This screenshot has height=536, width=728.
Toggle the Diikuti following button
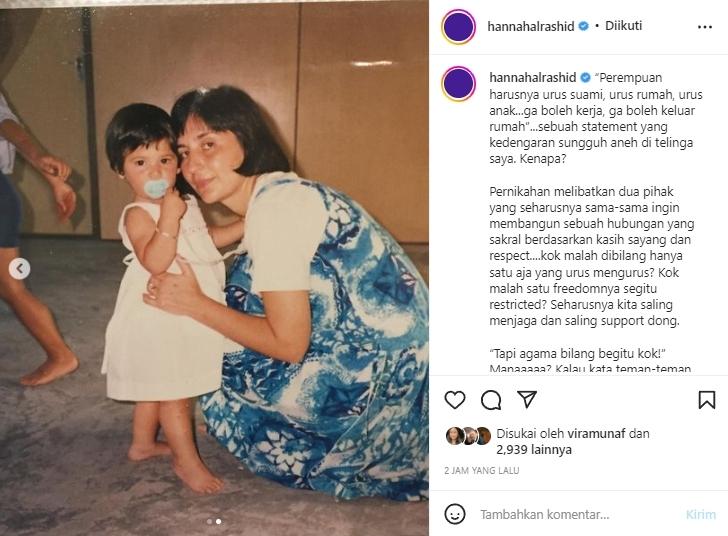[623, 26]
